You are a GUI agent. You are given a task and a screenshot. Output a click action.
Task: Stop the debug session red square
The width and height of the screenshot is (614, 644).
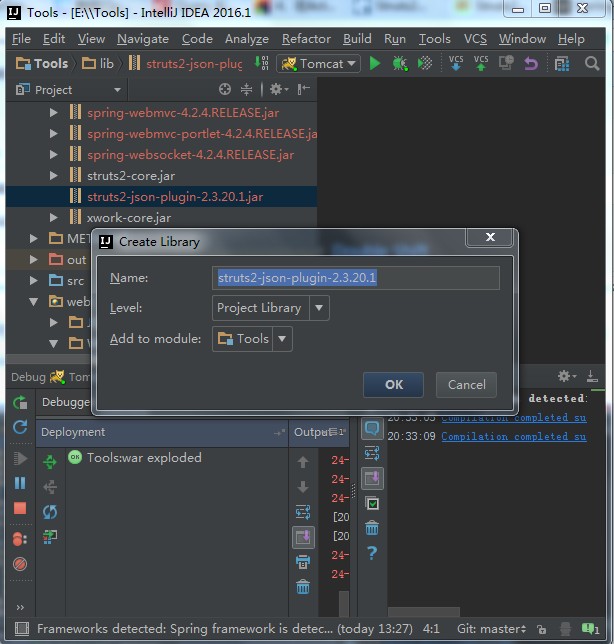click(20, 508)
